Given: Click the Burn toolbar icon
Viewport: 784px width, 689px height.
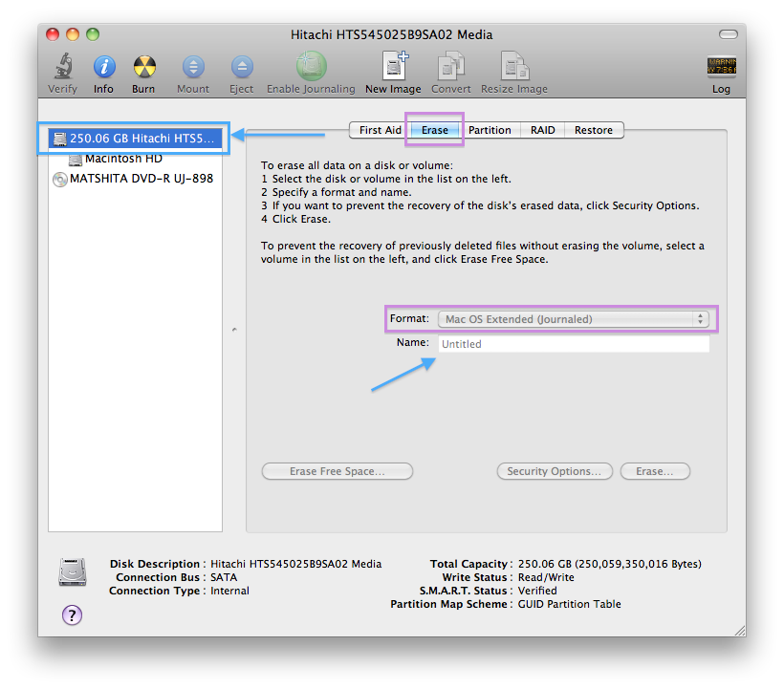Looking at the screenshot, I should tap(144, 67).
